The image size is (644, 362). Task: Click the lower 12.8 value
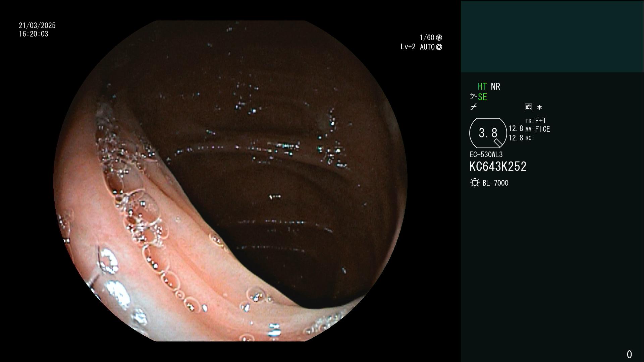516,138
